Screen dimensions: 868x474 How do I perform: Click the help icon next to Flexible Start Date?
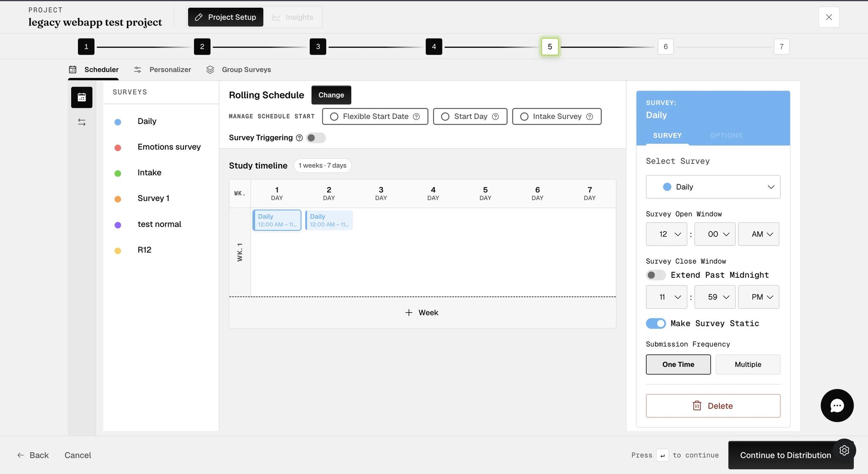[x=416, y=117]
